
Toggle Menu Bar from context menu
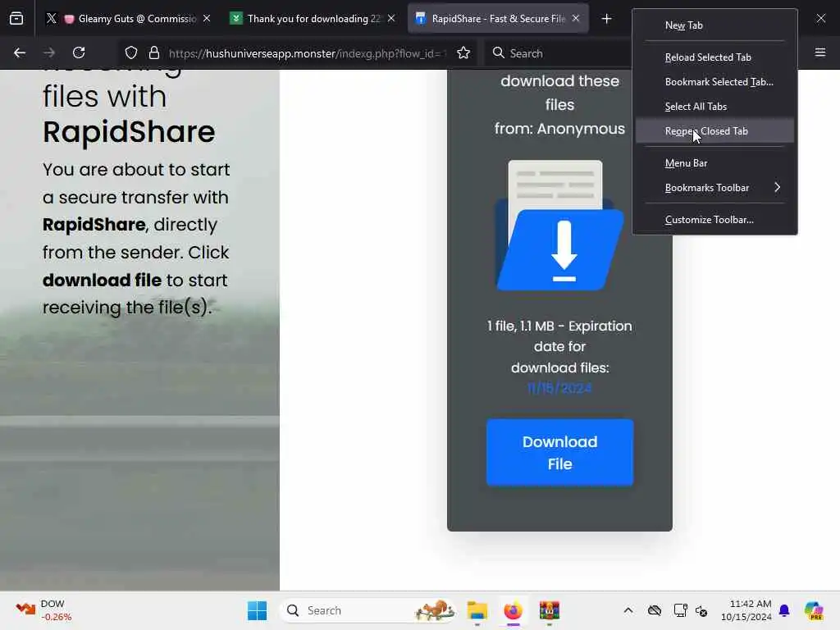click(714, 163)
